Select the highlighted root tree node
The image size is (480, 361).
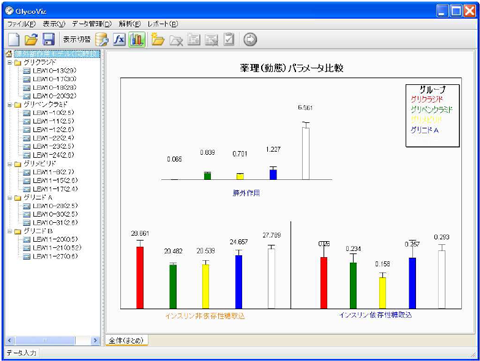(57, 54)
